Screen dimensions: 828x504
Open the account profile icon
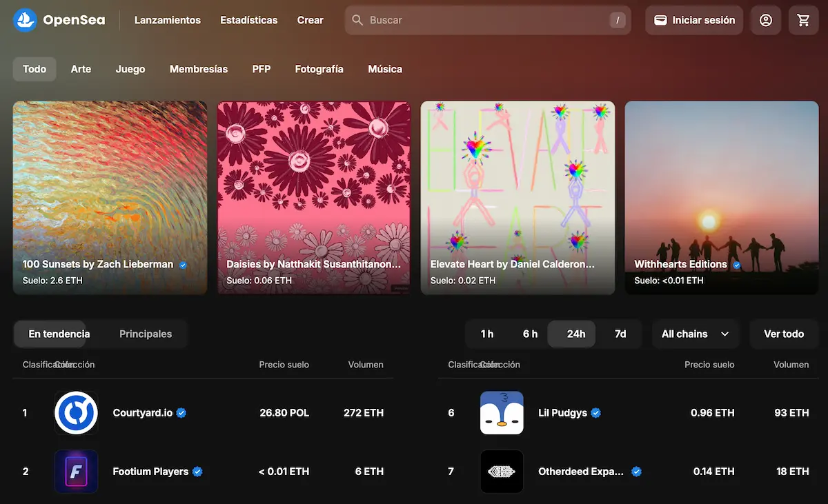766,20
